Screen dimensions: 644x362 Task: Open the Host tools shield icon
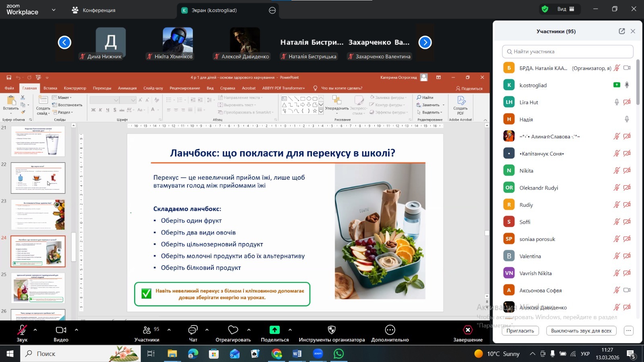(332, 330)
